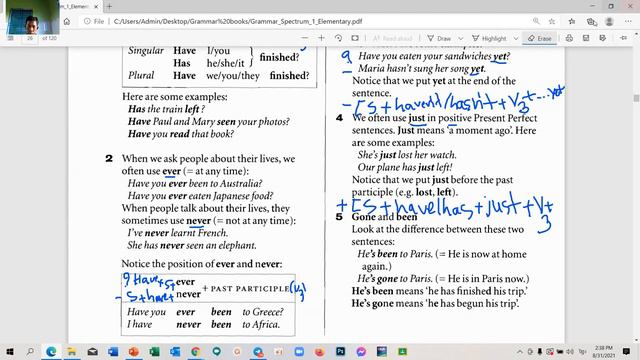
Task: Open Photoshop from taskbar
Action: 340,351
